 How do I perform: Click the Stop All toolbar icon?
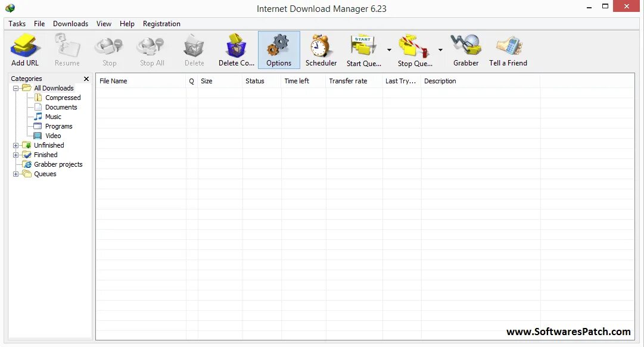coord(152,50)
